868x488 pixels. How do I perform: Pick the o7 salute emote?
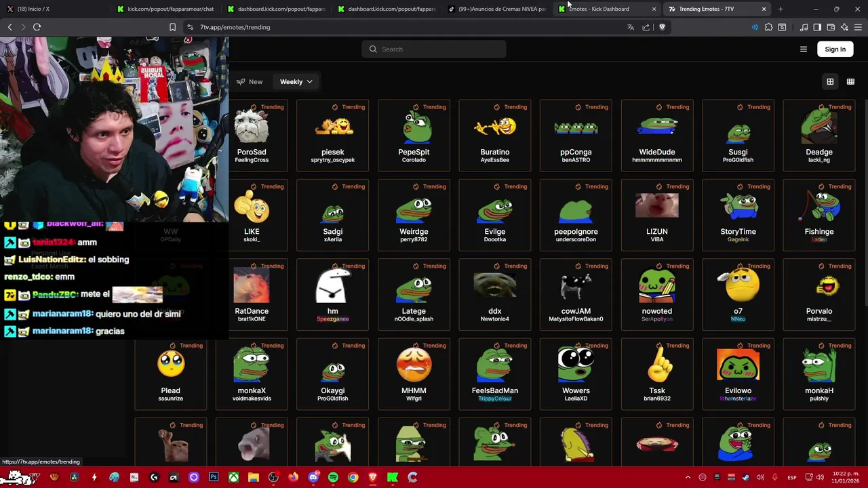pos(738,294)
